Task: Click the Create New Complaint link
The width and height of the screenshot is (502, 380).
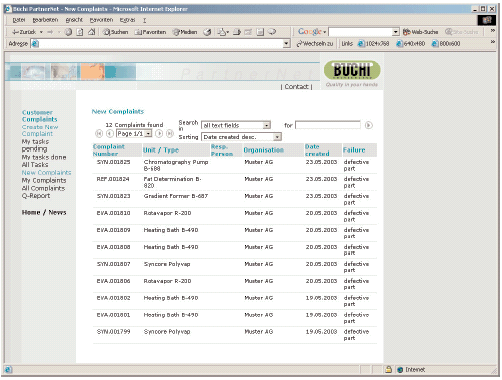Action: (40, 130)
